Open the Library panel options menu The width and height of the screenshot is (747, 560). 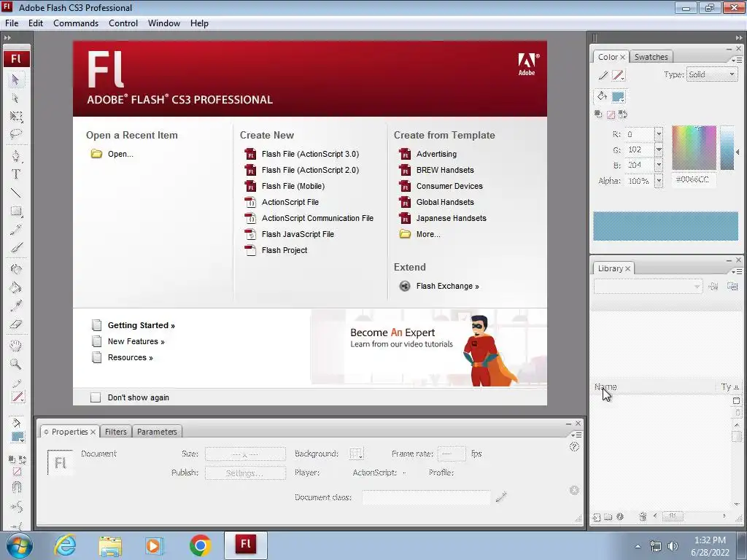pyautogui.click(x=737, y=271)
